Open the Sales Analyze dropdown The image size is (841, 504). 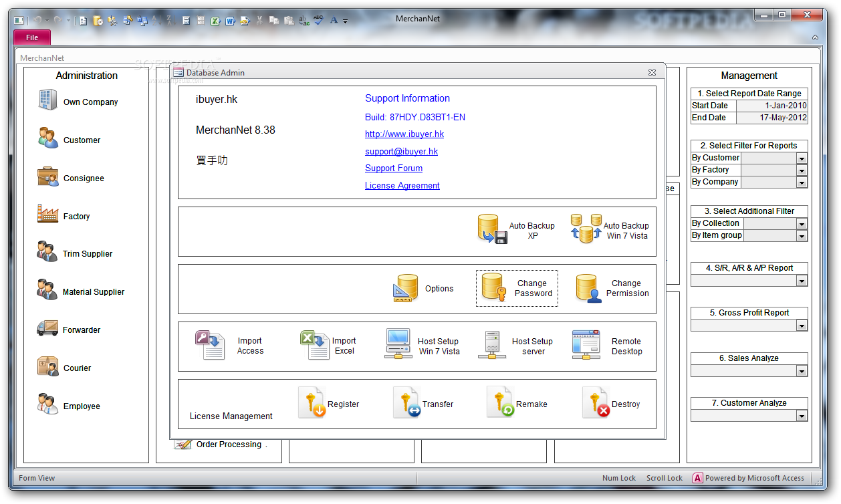pos(802,371)
